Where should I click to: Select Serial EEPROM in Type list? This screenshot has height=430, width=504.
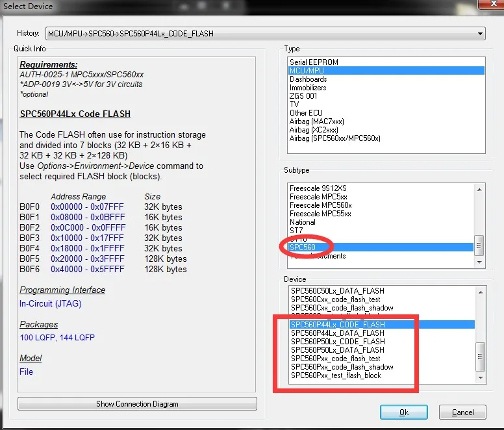coord(314,62)
